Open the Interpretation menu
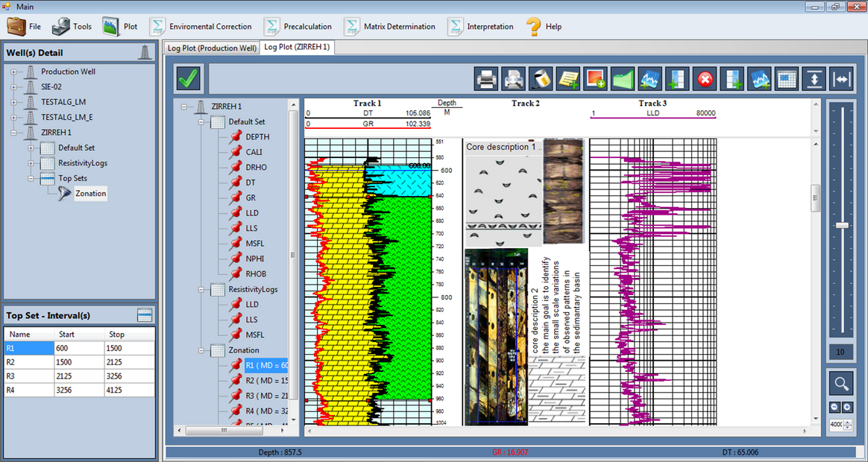The image size is (868, 462). [479, 27]
